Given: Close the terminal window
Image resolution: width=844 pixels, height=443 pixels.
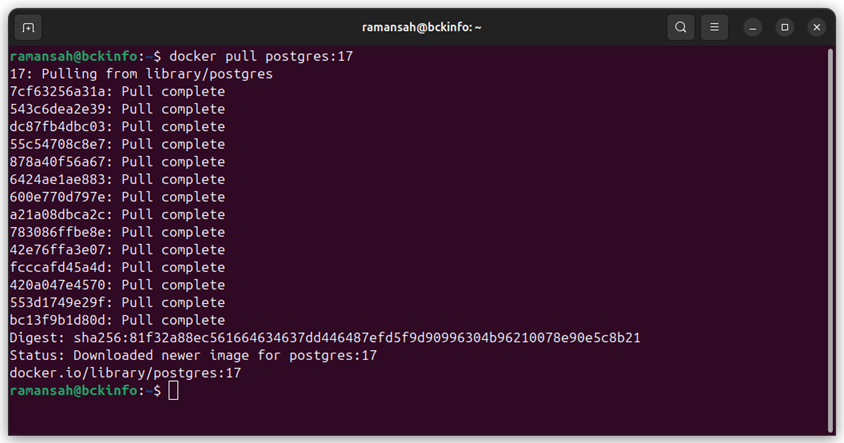Looking at the screenshot, I should pyautogui.click(x=817, y=27).
